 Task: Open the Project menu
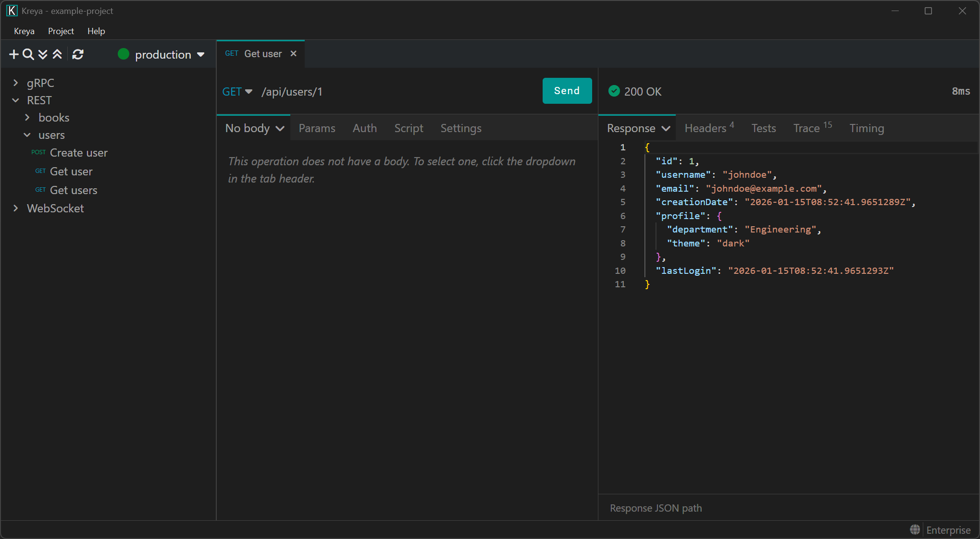coord(61,31)
